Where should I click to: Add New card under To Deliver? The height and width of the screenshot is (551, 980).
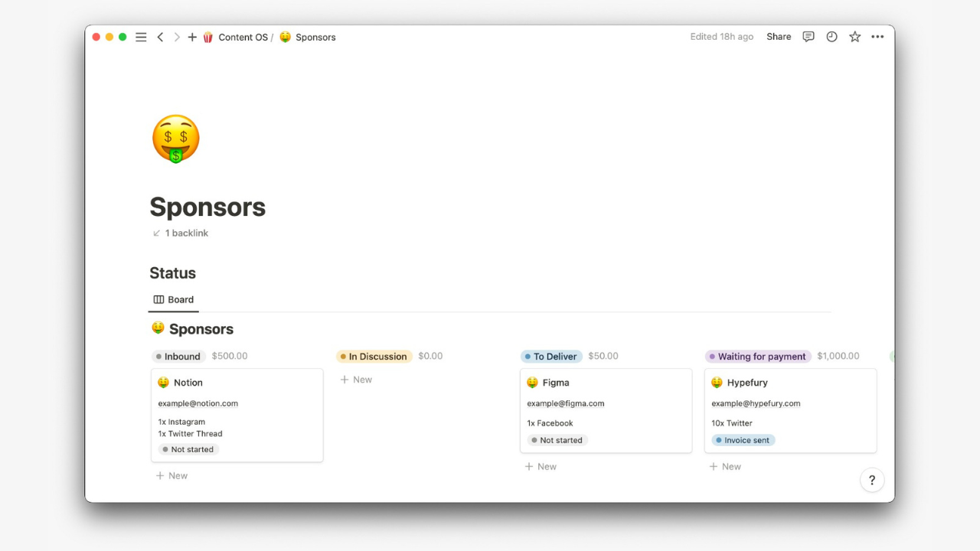click(541, 467)
